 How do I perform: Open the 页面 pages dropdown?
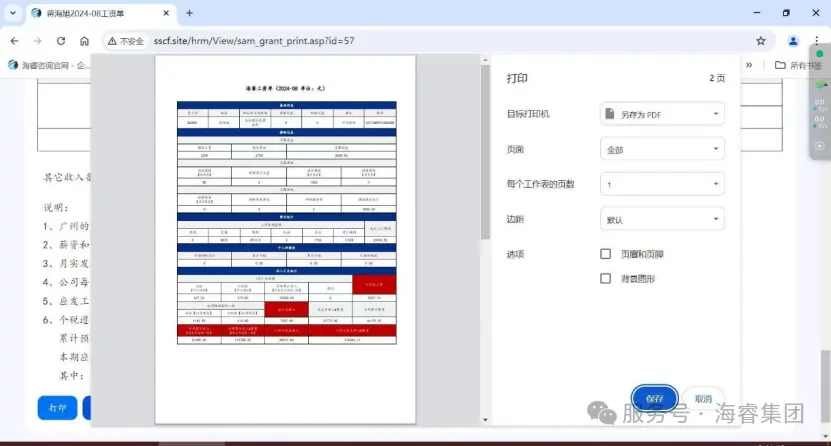(x=662, y=149)
